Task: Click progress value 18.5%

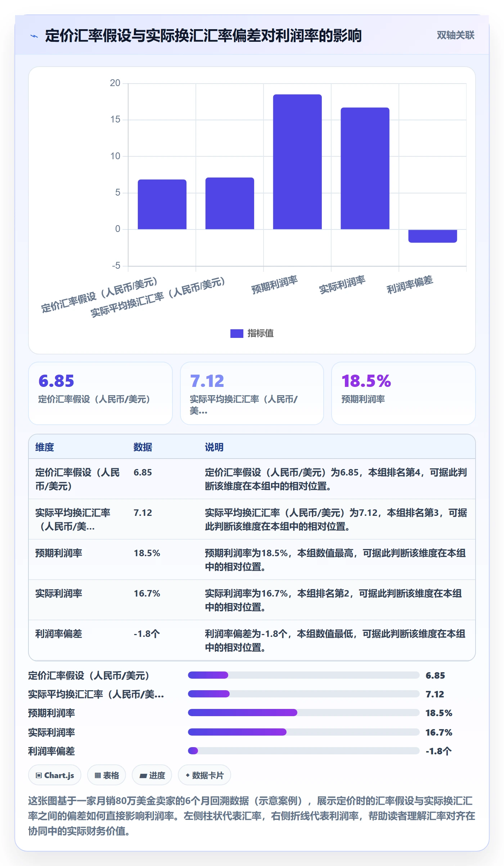Action: click(439, 713)
